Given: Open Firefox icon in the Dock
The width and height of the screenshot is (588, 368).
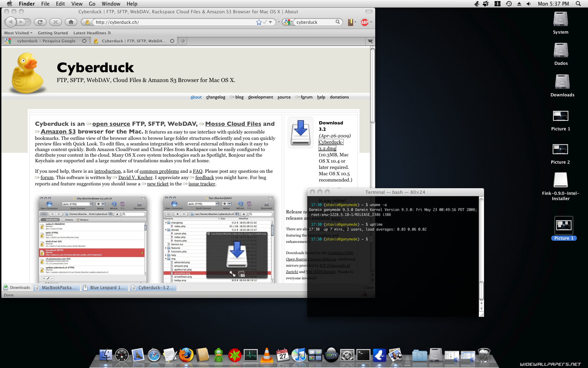Looking at the screenshot, I should (186, 355).
